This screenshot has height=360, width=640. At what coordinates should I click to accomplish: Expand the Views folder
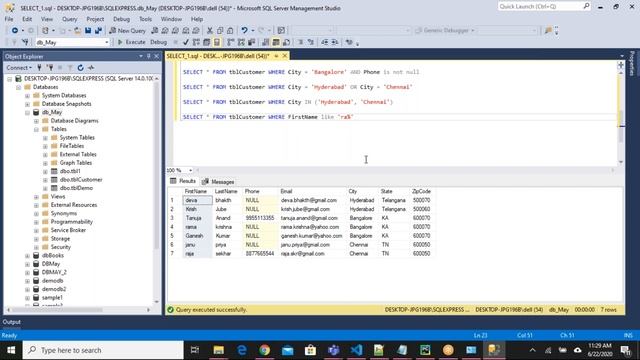[x=36, y=197]
